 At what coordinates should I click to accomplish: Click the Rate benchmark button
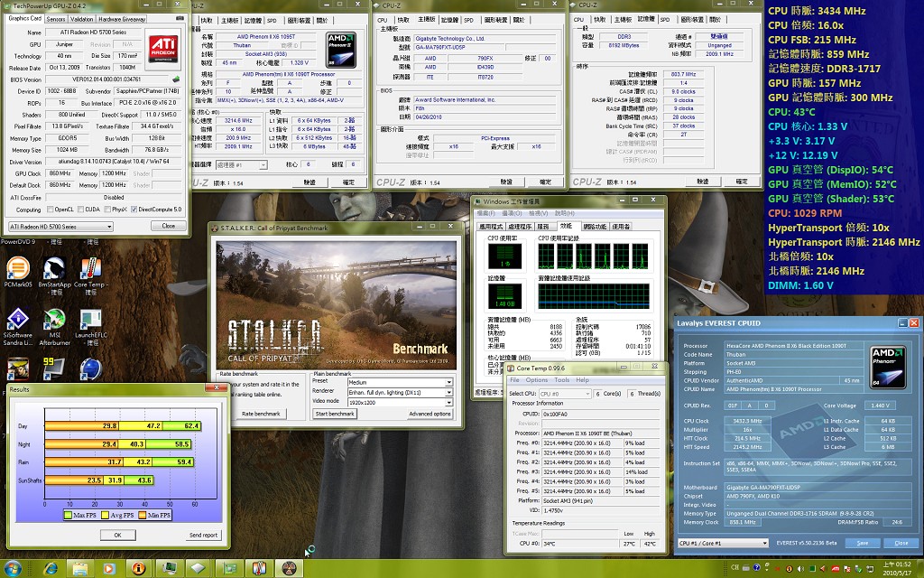pyautogui.click(x=261, y=414)
